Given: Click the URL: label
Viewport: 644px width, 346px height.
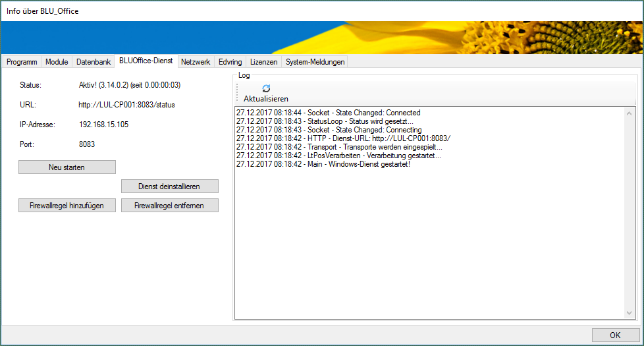Looking at the screenshot, I should pos(28,105).
